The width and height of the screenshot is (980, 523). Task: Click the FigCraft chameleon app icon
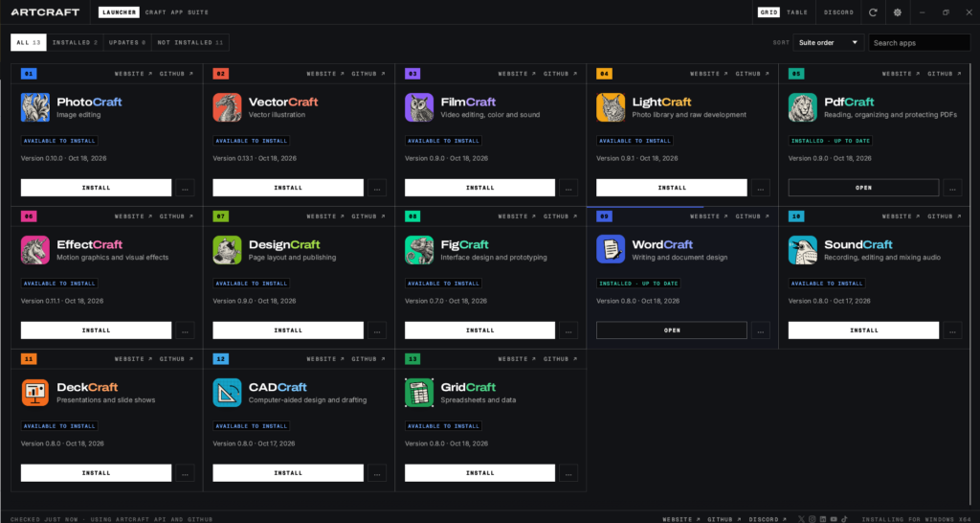(x=419, y=250)
